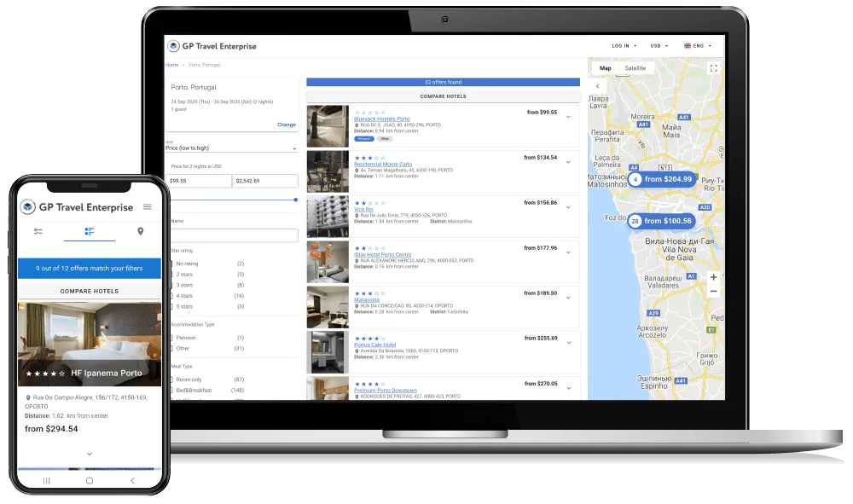The width and height of the screenshot is (853, 504).
Task: Tick the Other accommodation checkbox
Action: 171,349
